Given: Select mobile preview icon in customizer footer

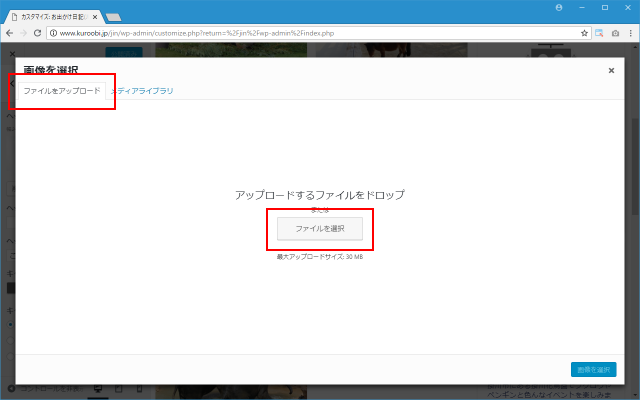Looking at the screenshot, I should click(x=139, y=389).
